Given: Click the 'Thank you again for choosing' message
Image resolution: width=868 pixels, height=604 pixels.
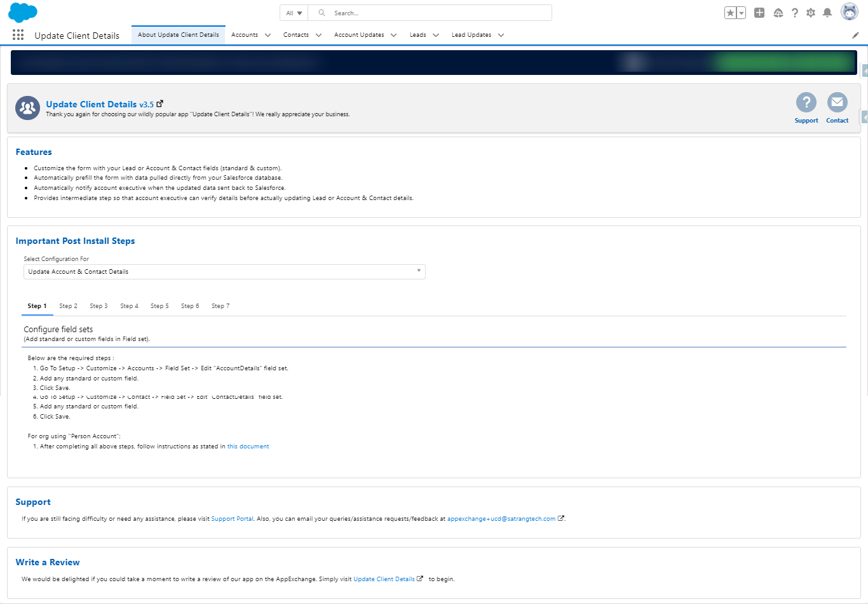Looking at the screenshot, I should 198,114.
